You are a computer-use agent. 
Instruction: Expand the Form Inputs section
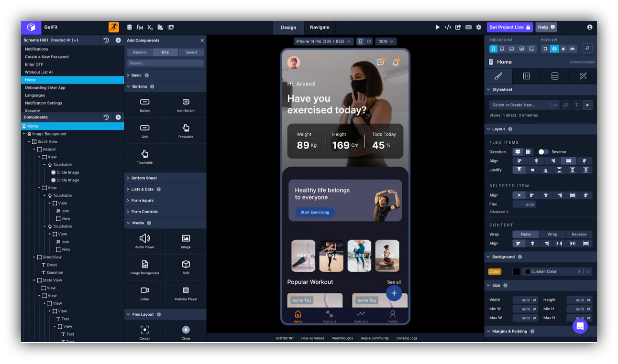[x=166, y=201]
